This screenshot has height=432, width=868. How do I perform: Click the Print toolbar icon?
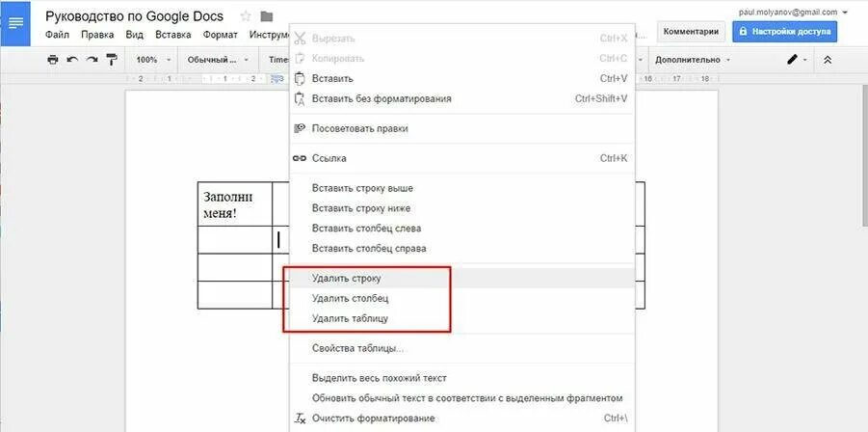(x=53, y=60)
